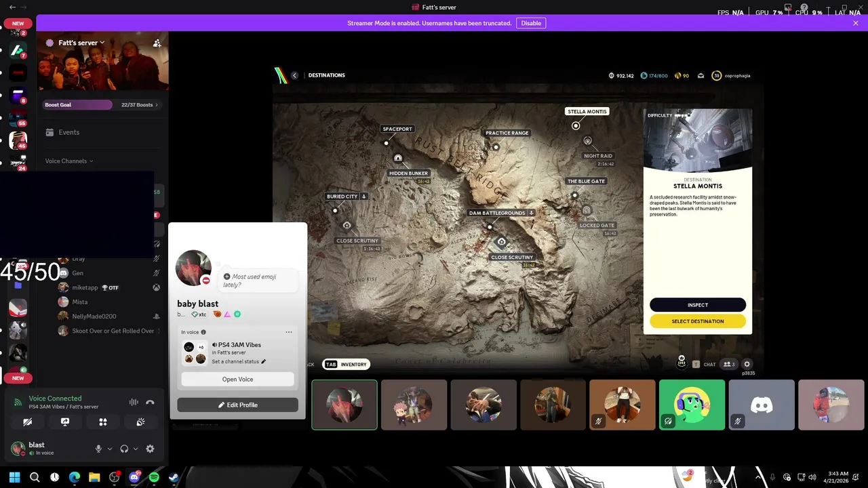View the 22/37 Boosts details
868x488 pixels.
139,105
